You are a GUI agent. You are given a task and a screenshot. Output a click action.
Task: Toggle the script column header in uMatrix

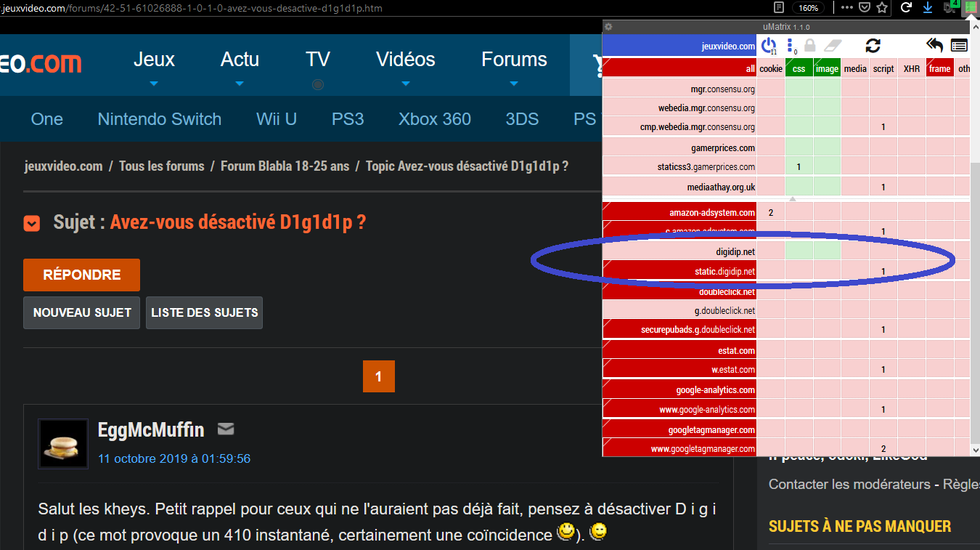[883, 68]
